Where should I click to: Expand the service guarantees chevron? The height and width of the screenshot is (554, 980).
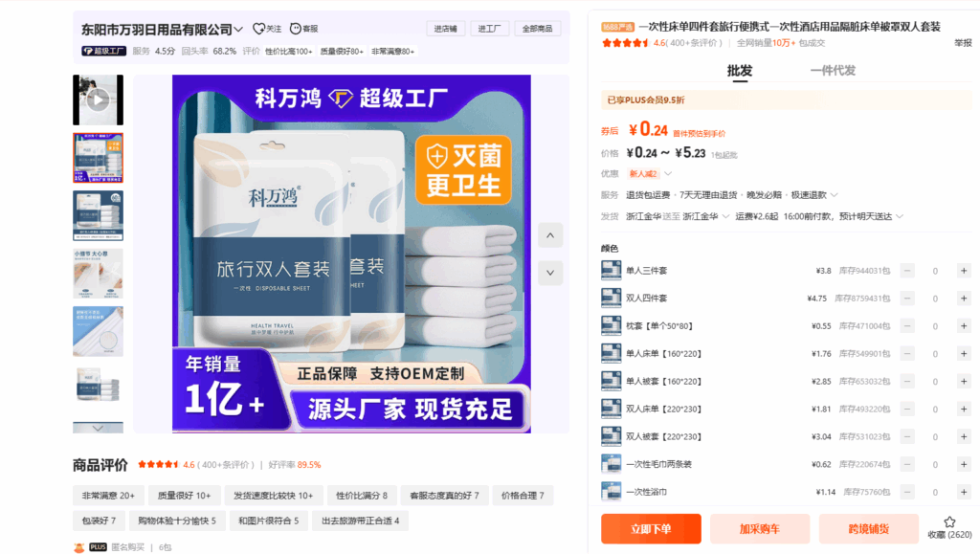tap(834, 195)
